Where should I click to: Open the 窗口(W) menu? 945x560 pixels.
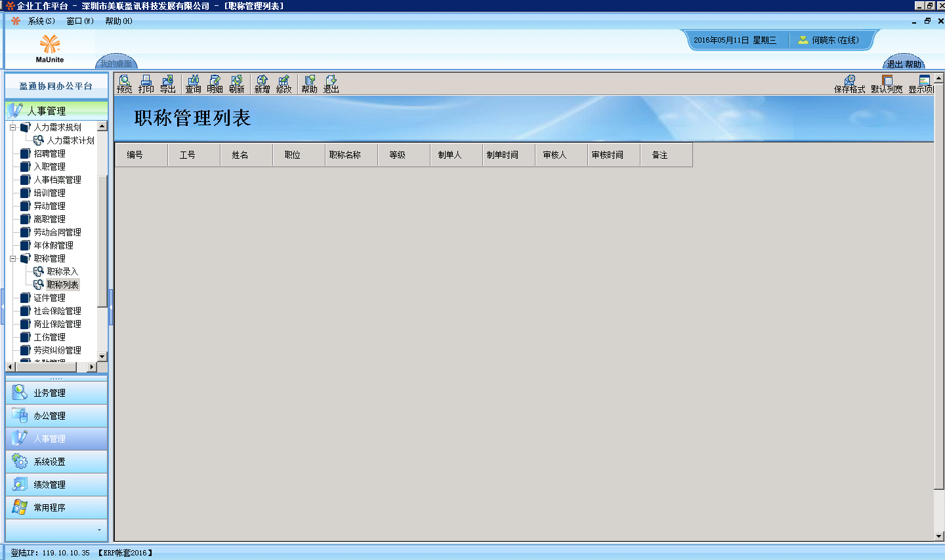tap(80, 21)
